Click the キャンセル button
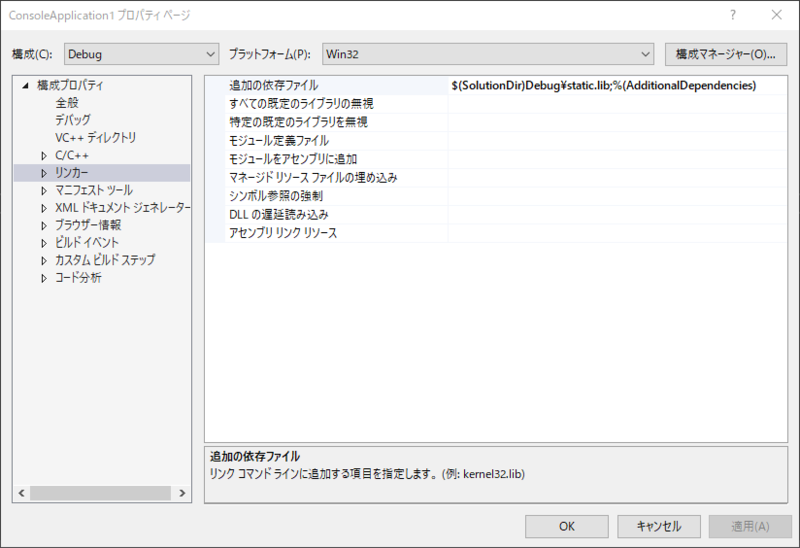The height and width of the screenshot is (548, 800). pyautogui.click(x=659, y=526)
